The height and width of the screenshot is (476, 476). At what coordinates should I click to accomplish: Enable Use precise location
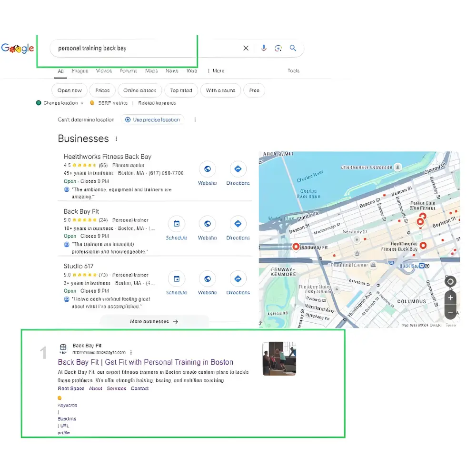tap(153, 120)
